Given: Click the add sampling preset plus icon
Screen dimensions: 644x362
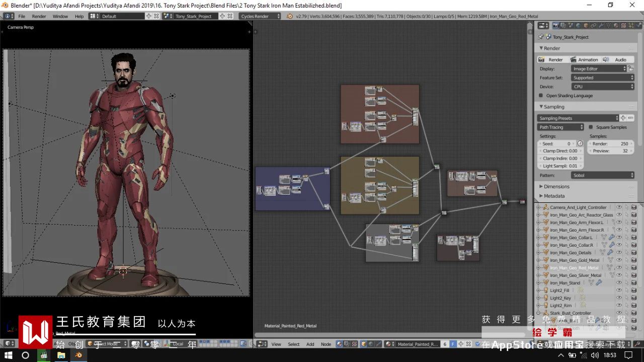Looking at the screenshot, I should (x=623, y=118).
